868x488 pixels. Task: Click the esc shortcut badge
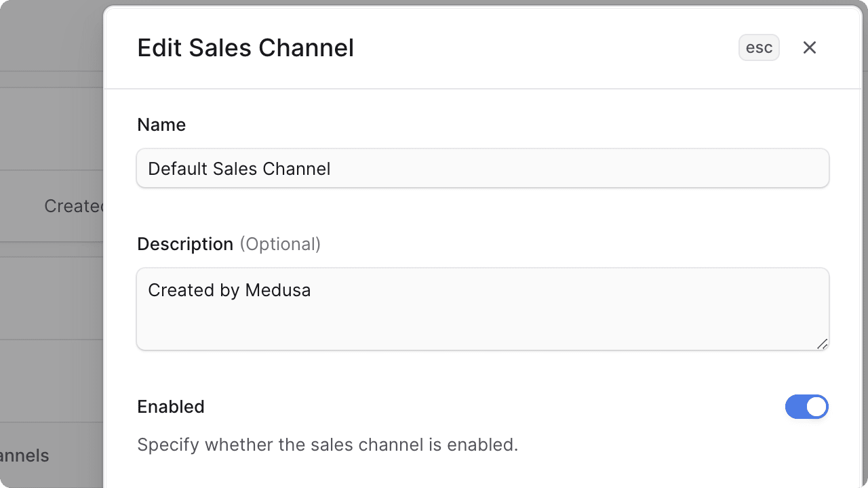click(x=759, y=47)
